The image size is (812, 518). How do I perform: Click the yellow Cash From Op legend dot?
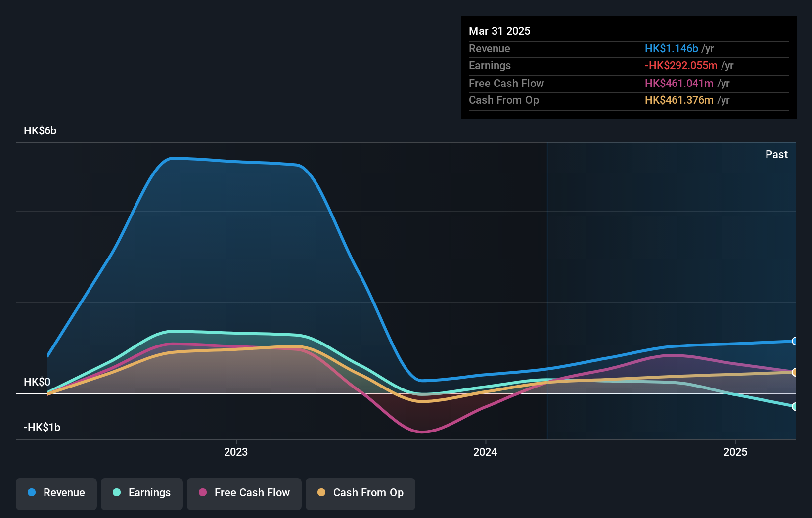pyautogui.click(x=322, y=493)
